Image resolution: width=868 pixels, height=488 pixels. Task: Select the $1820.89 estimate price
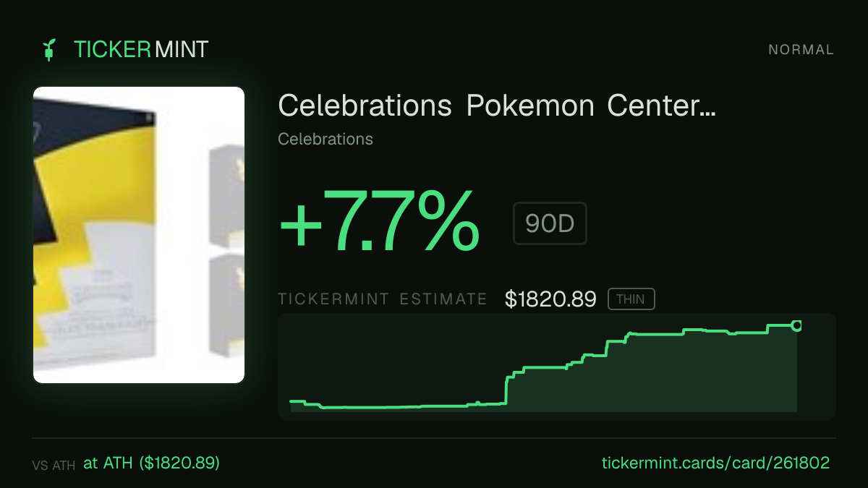(x=550, y=299)
